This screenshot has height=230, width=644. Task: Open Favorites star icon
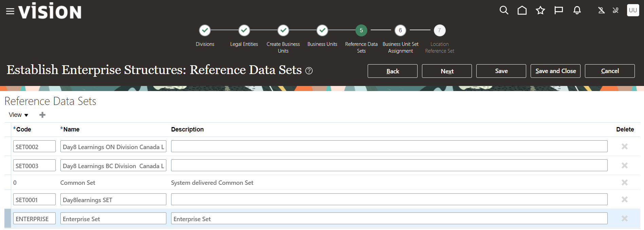pyautogui.click(x=540, y=11)
